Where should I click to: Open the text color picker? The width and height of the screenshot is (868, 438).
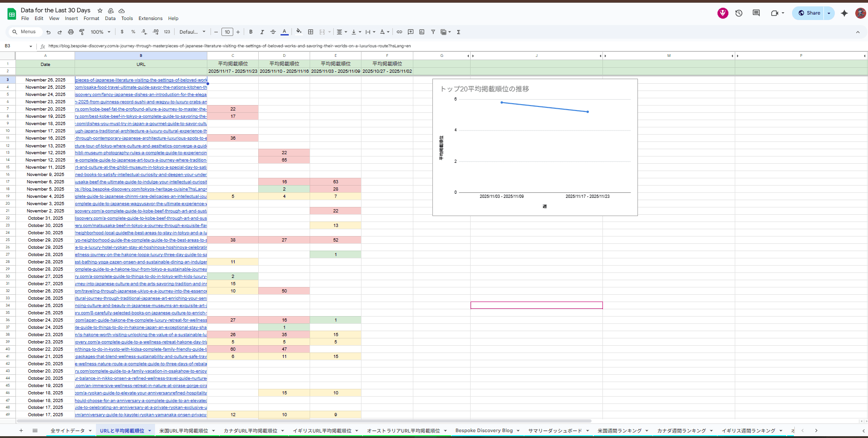284,32
